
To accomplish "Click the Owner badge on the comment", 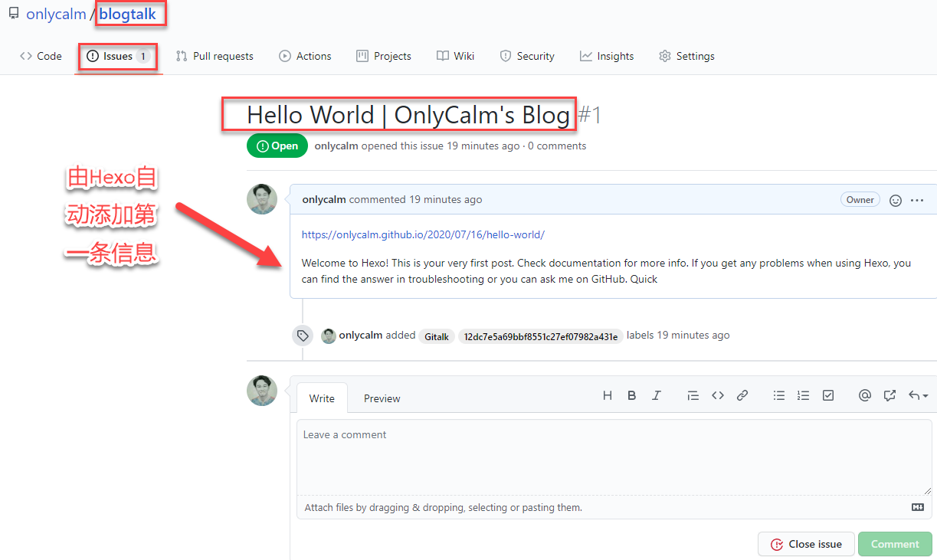I will click(x=860, y=200).
